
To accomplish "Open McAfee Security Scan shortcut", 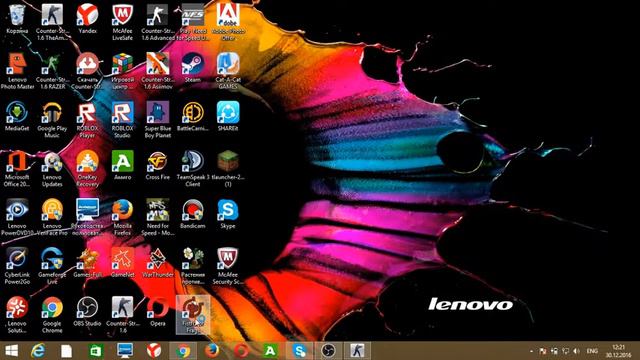I will point(228,266).
